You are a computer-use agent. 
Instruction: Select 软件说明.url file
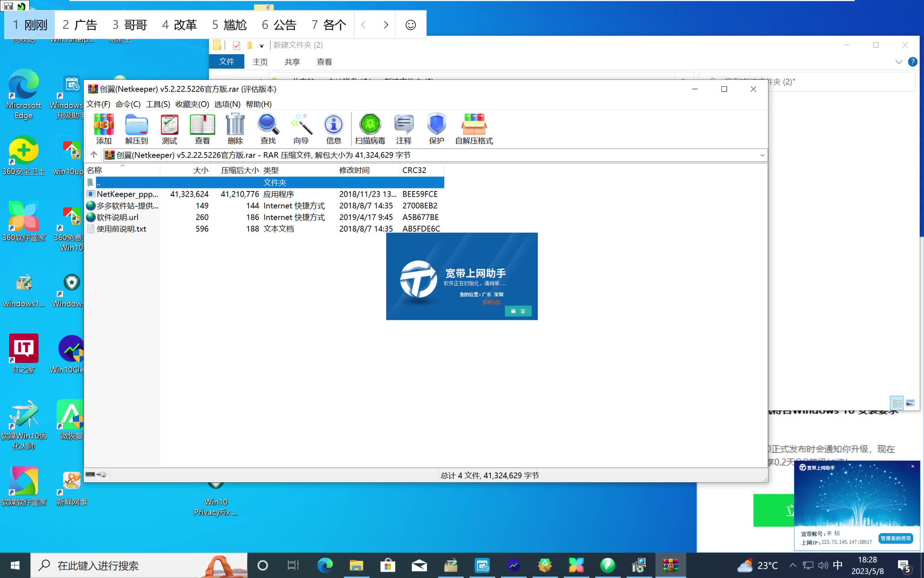[265, 217]
